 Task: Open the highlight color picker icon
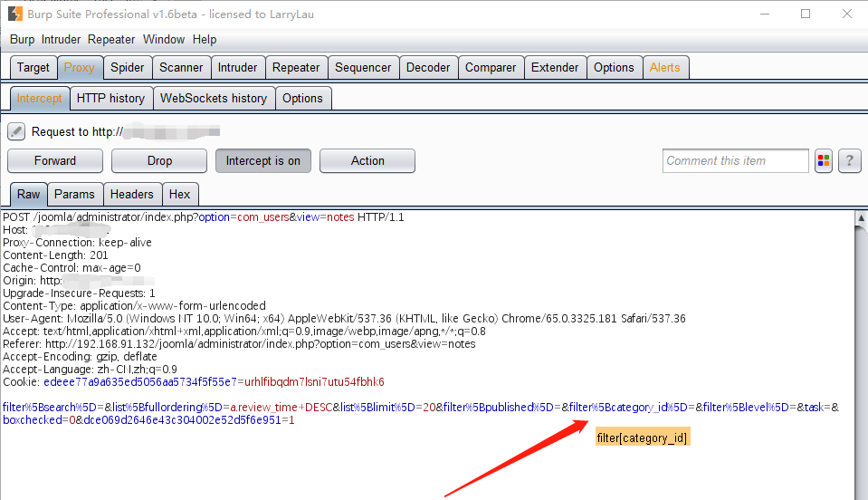coord(824,161)
